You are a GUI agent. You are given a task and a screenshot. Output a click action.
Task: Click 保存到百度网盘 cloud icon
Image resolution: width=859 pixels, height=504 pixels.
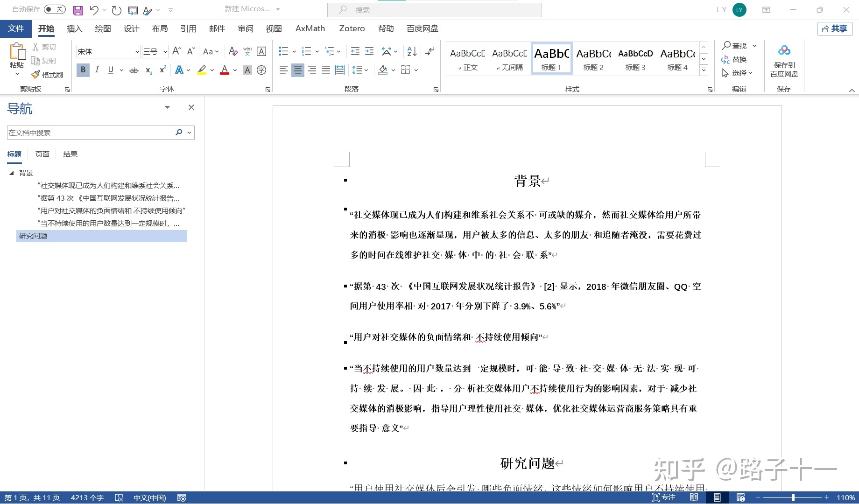[x=784, y=50]
